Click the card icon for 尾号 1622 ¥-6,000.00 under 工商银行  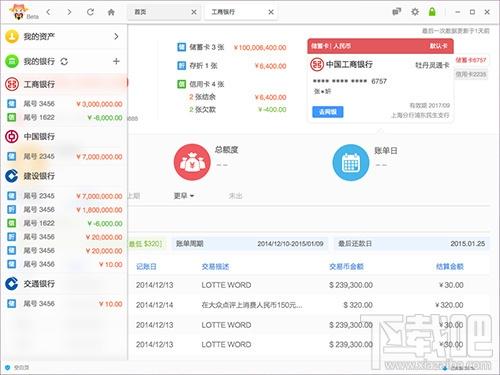12,117
